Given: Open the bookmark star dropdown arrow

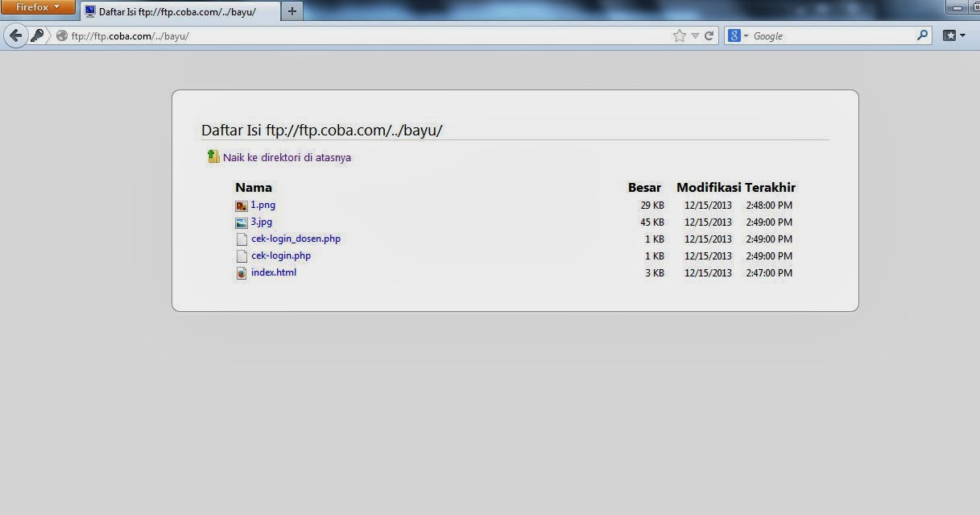Looking at the screenshot, I should (x=693, y=35).
